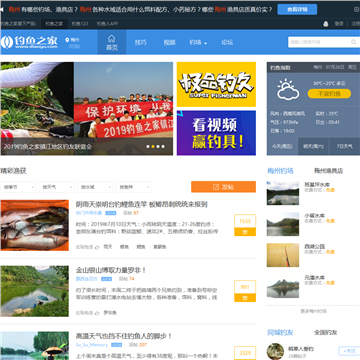Open the 首页 home icon tab
This screenshot has height=360, width=360.
(x=112, y=42)
